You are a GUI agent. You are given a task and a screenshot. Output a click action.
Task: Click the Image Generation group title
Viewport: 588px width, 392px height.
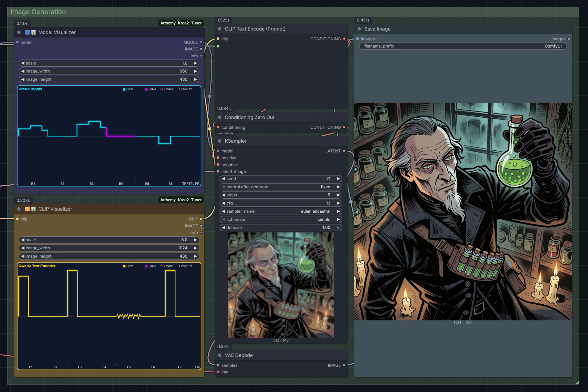coord(38,12)
